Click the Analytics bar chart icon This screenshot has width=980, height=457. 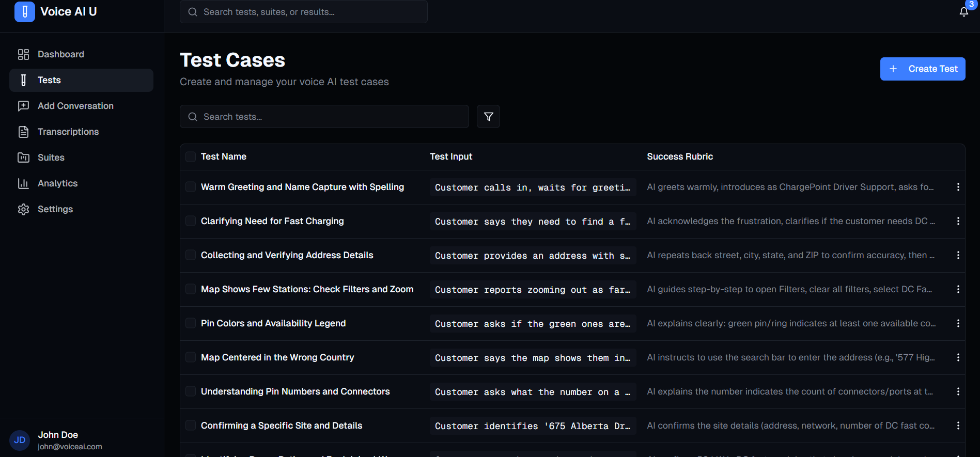[x=23, y=183]
